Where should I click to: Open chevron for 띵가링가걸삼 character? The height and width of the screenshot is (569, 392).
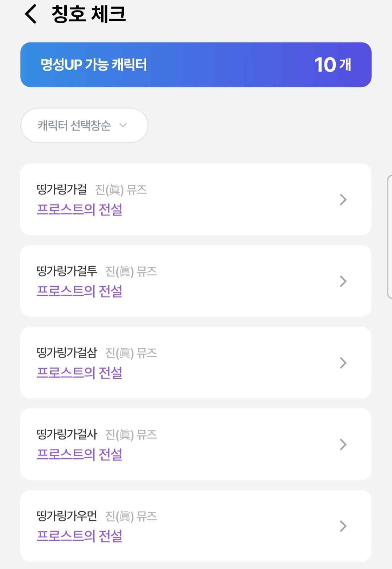pos(343,363)
